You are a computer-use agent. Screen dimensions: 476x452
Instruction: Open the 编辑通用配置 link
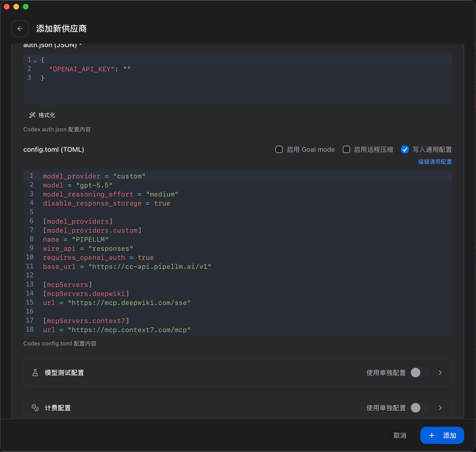click(x=435, y=162)
